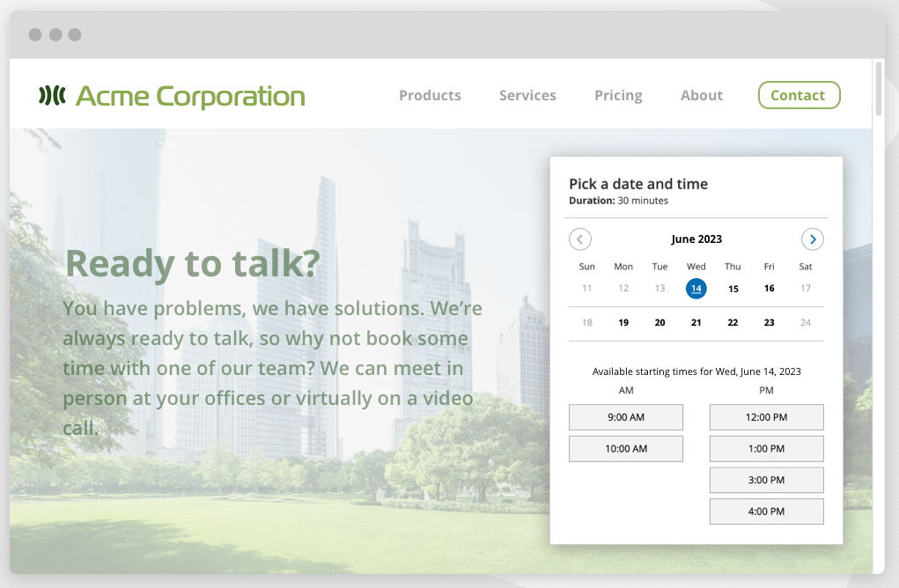Click the 'Pick a date and time' heading
Image resolution: width=899 pixels, height=588 pixels.
click(638, 184)
